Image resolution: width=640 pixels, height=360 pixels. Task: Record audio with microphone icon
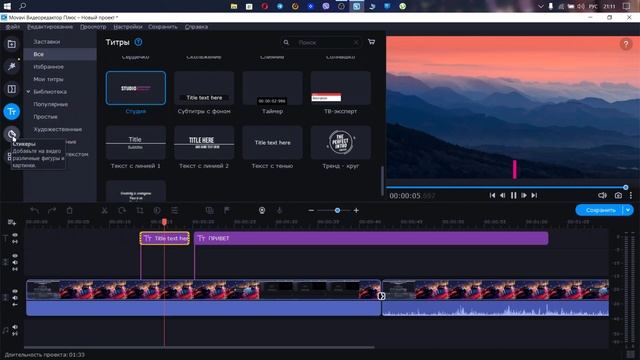point(279,210)
